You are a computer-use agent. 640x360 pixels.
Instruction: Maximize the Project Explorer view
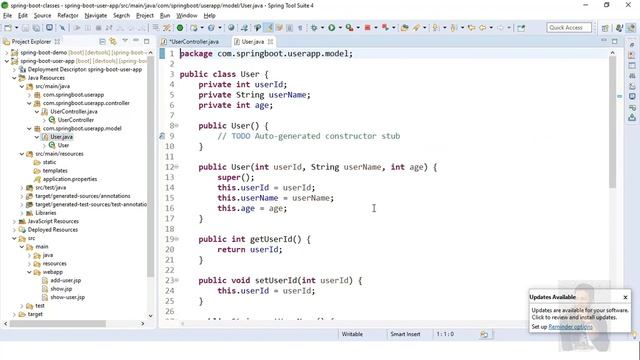pos(146,41)
